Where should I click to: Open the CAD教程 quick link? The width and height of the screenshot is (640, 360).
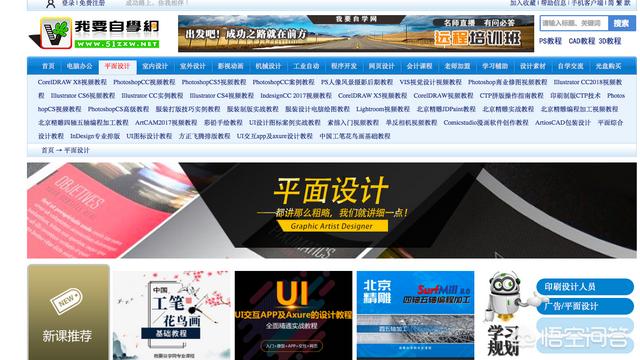[582, 41]
